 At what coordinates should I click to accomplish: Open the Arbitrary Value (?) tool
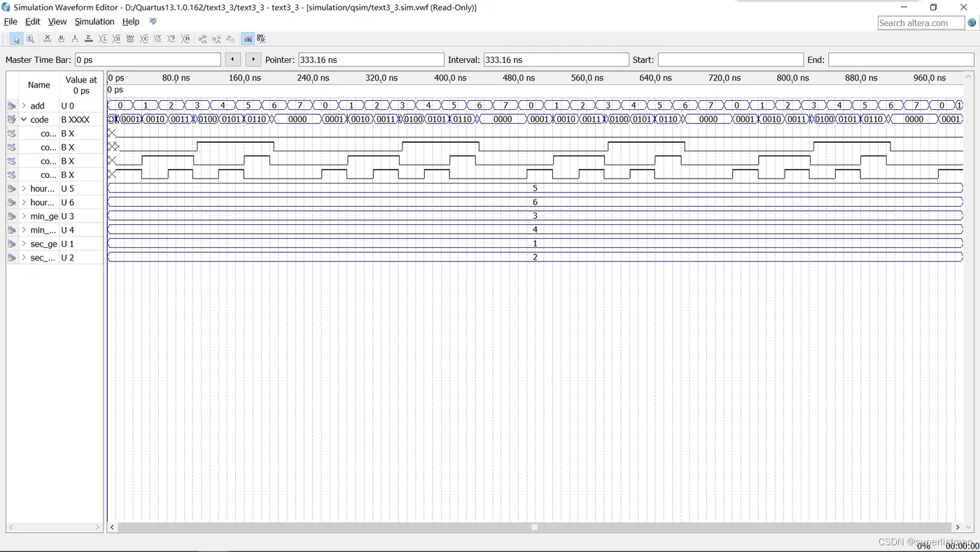click(x=171, y=39)
